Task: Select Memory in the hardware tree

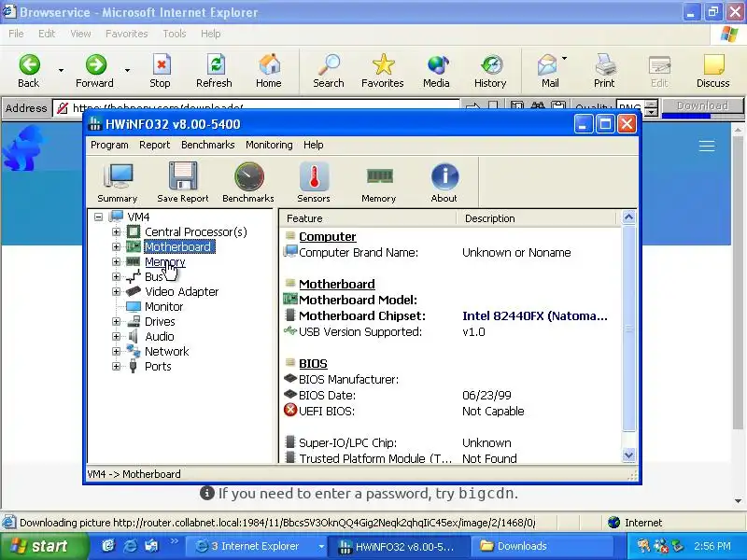Action: [165, 262]
